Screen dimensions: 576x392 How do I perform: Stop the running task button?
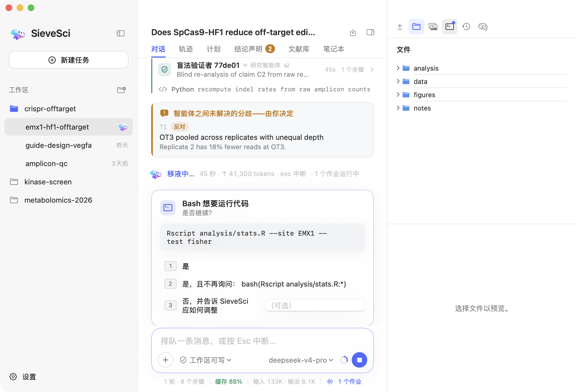[x=359, y=360]
